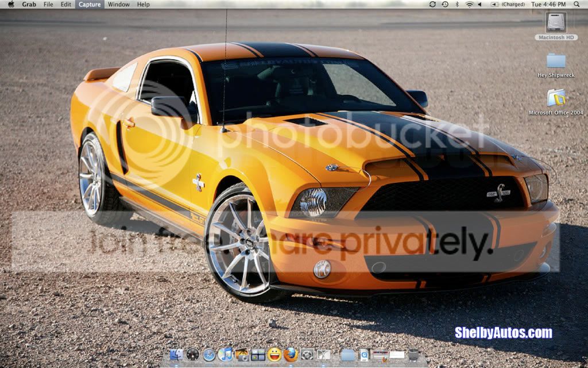Image resolution: width=588 pixels, height=368 pixels.
Task: Open the Wi-Fi status menu
Action: pyautogui.click(x=469, y=5)
